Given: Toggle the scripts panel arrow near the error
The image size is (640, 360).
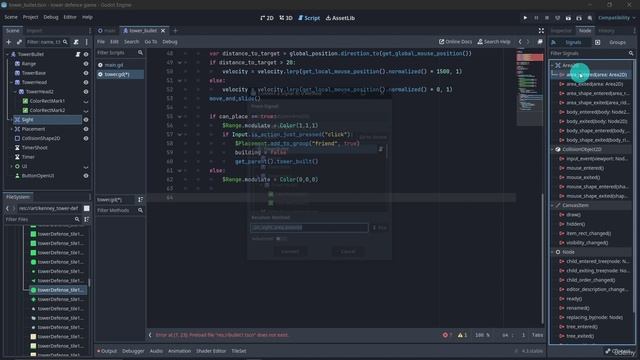Looking at the screenshot, I should tap(150, 335).
